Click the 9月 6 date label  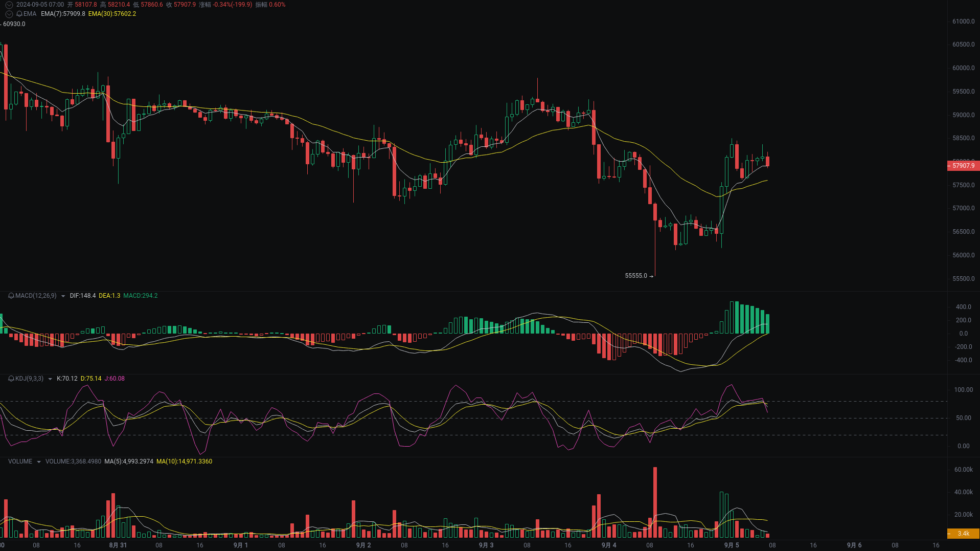[x=854, y=545]
